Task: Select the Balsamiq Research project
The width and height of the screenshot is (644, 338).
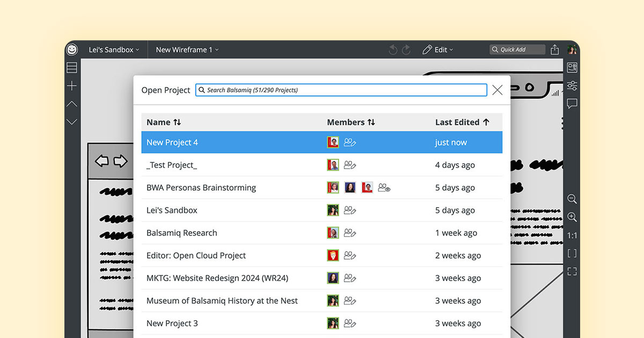Action: [x=182, y=232]
